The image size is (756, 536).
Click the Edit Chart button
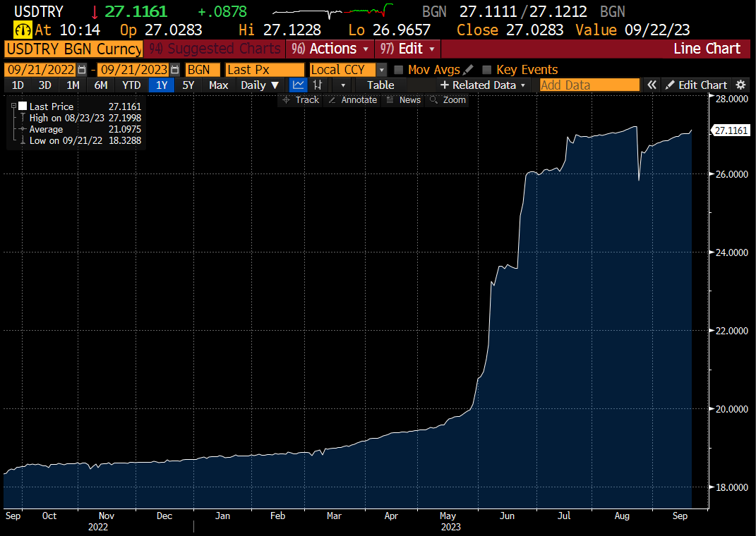[x=696, y=85]
